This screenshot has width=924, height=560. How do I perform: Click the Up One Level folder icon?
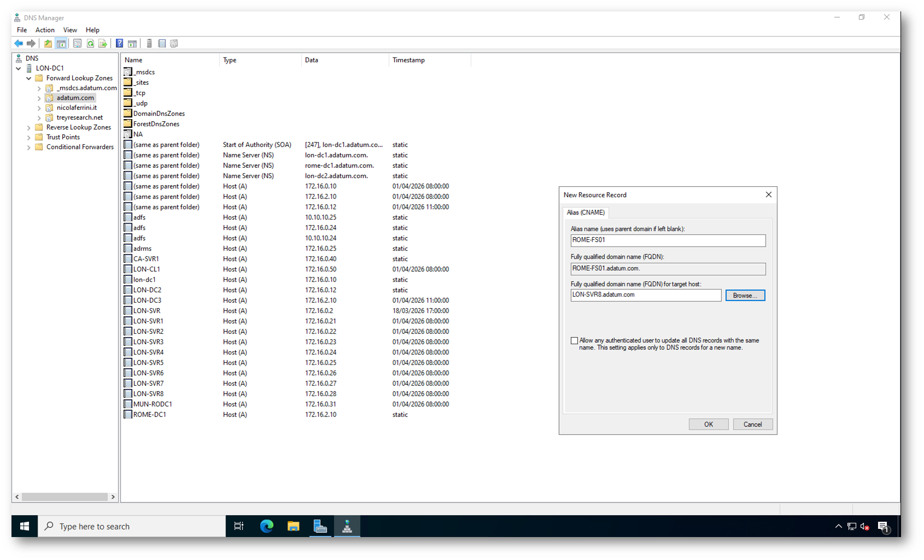[x=48, y=44]
